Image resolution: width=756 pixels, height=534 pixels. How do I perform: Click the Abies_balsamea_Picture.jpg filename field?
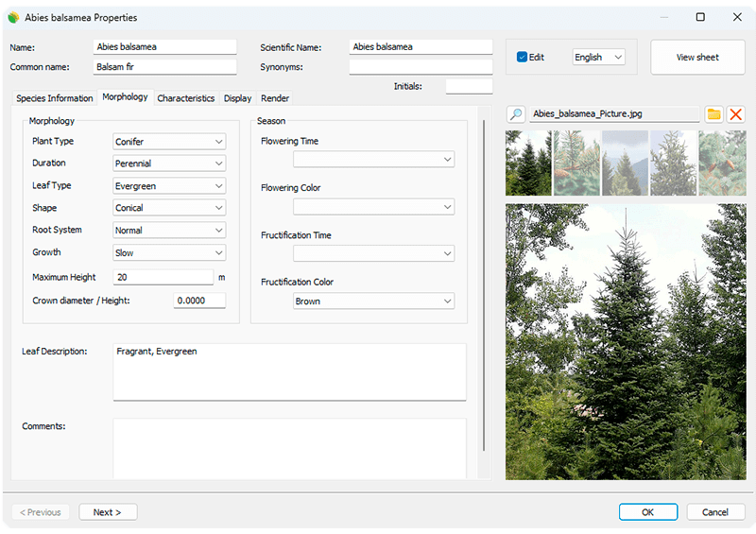pyautogui.click(x=614, y=113)
